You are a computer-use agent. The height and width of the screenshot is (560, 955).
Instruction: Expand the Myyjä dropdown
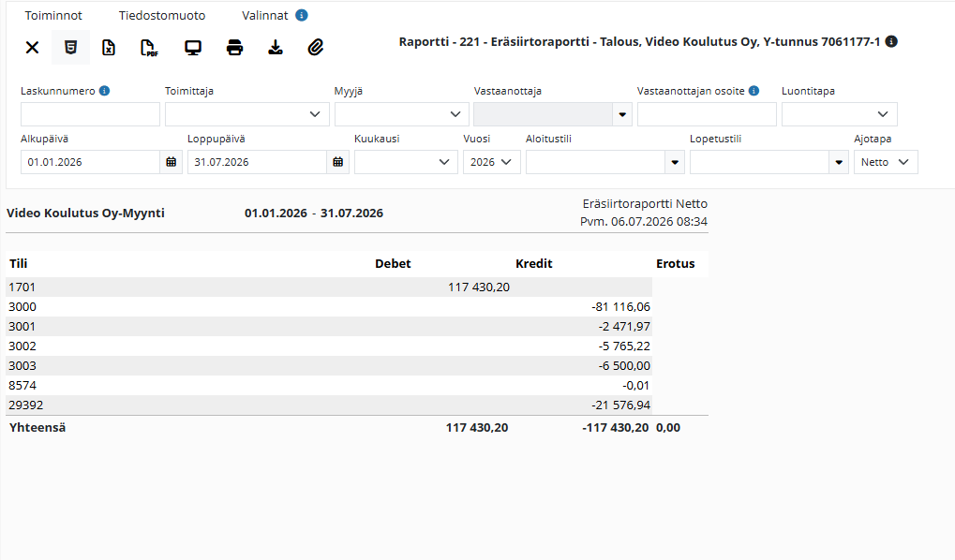402,114
